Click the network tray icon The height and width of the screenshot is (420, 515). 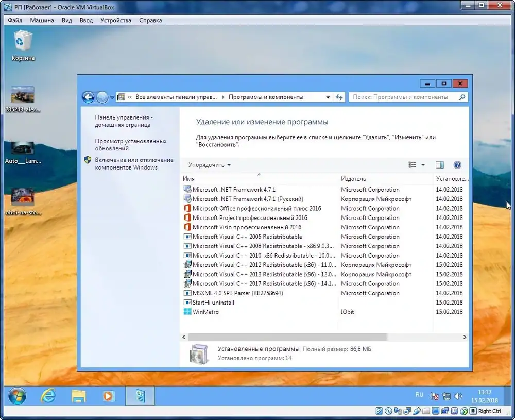(x=447, y=396)
